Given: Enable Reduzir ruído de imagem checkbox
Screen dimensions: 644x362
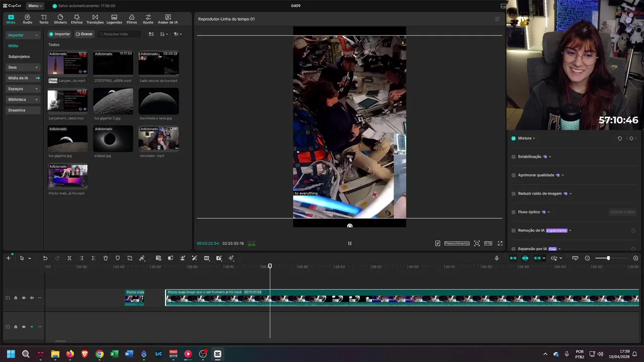Looking at the screenshot, I should point(513,194).
